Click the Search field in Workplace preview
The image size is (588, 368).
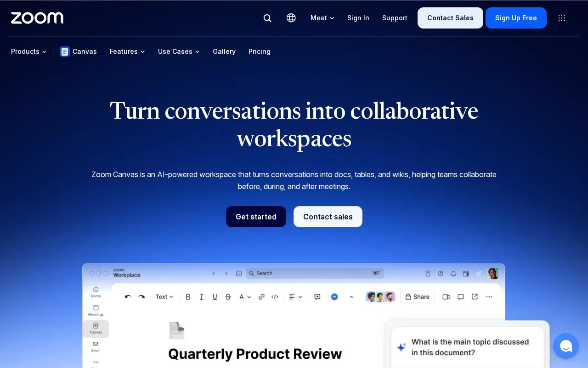point(315,273)
